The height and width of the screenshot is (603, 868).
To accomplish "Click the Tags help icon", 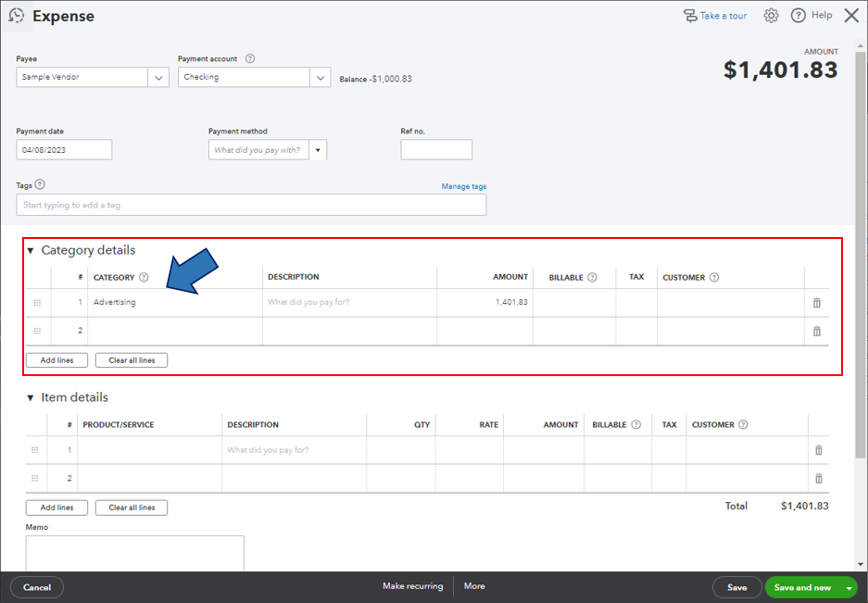I will point(40,184).
